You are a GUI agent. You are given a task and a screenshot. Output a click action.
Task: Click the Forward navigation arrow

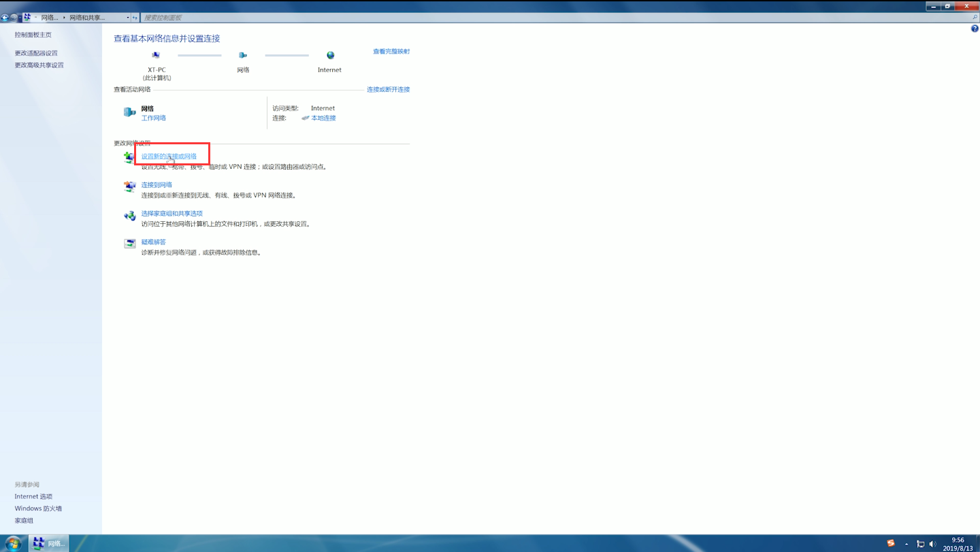point(14,18)
